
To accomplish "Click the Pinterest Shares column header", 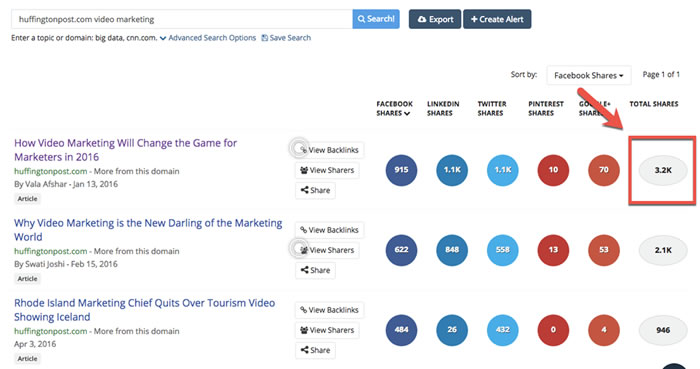I will pyautogui.click(x=546, y=108).
